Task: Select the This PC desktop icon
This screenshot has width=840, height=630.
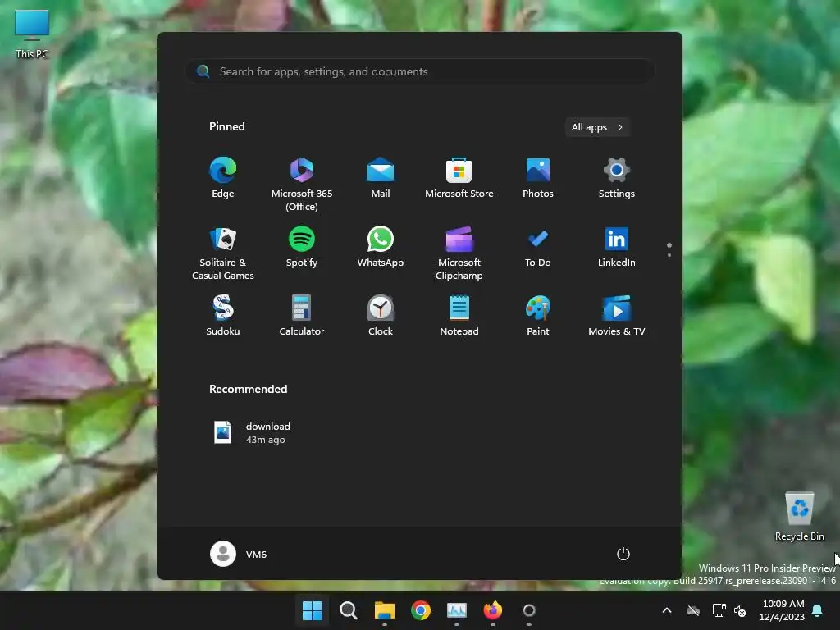Action: tap(32, 33)
